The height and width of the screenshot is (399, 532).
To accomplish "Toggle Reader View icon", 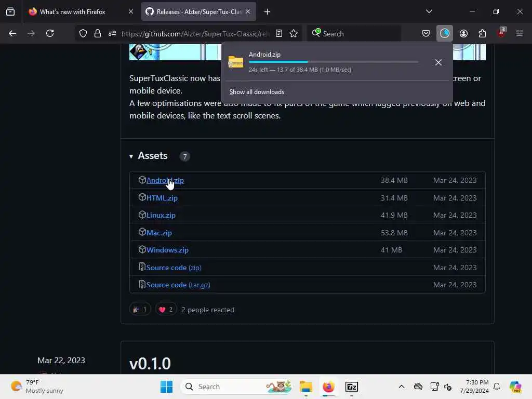I will click(x=279, y=33).
